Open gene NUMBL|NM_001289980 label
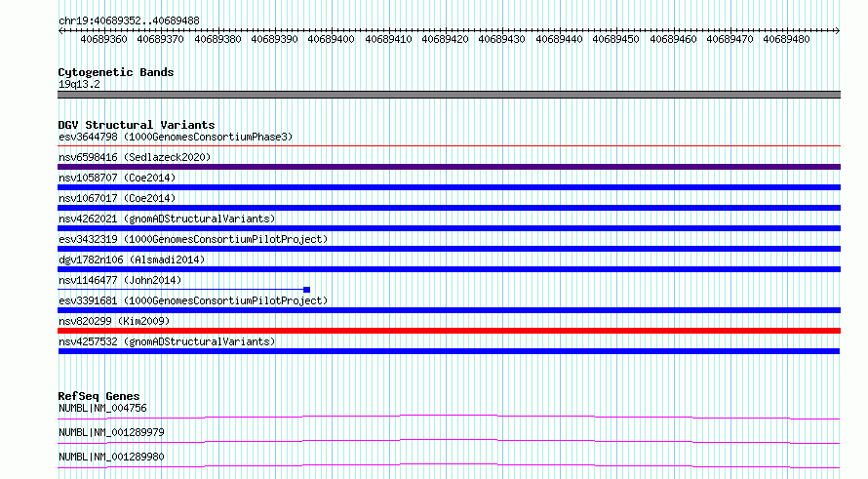This screenshot has width=868, height=479. click(111, 457)
